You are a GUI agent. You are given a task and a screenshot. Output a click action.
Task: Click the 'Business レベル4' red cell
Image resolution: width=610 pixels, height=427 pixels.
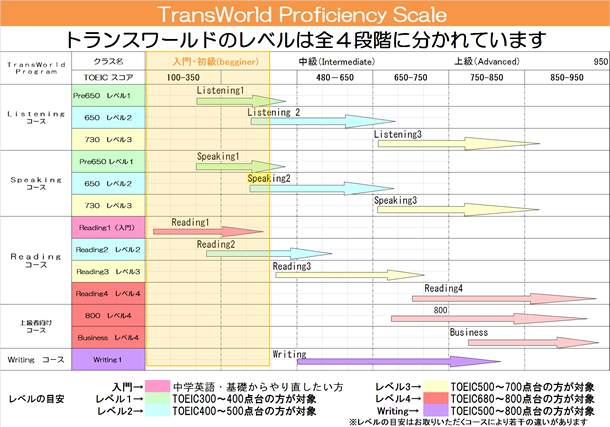pyautogui.click(x=109, y=338)
